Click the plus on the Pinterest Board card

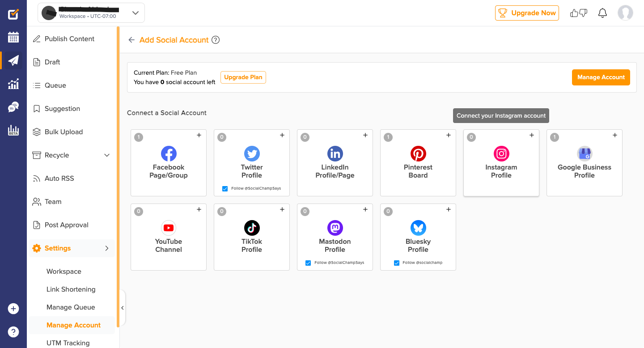tap(449, 135)
